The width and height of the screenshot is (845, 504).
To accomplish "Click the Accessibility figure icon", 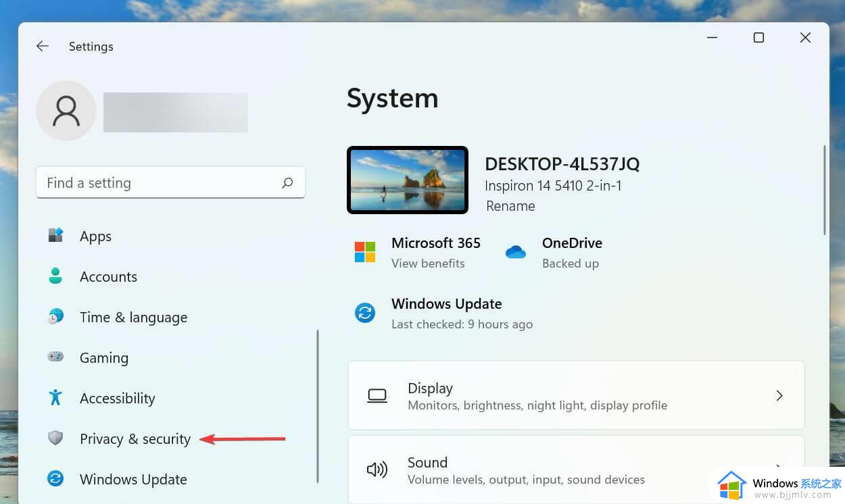I will 55,397.
